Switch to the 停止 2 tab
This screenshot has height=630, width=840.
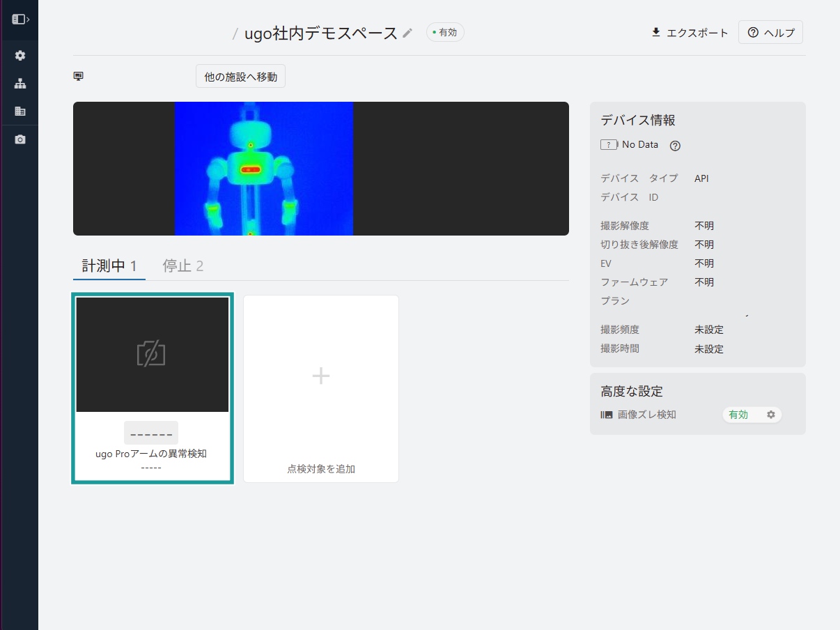(182, 266)
